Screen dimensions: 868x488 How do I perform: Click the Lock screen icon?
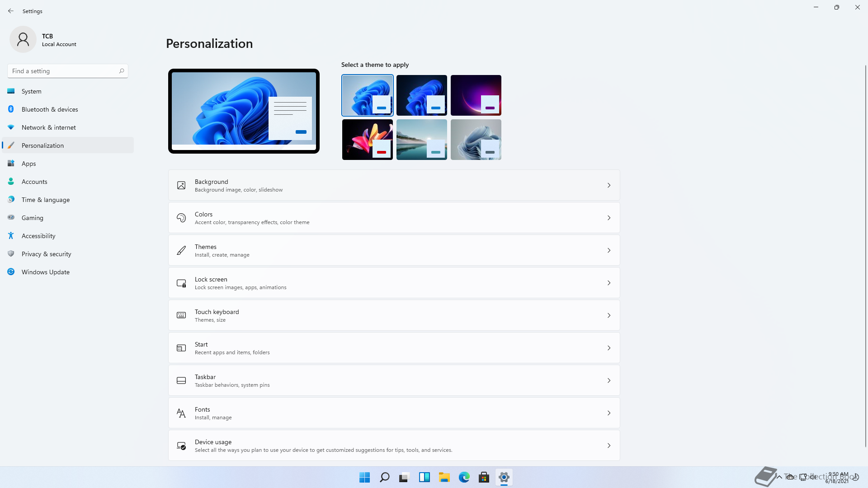point(181,283)
